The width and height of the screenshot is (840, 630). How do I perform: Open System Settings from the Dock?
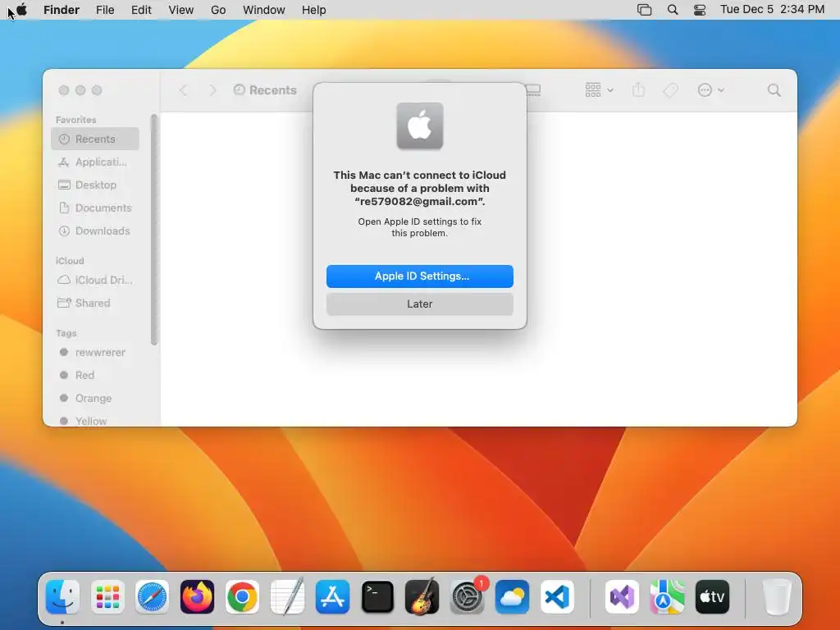tap(467, 597)
